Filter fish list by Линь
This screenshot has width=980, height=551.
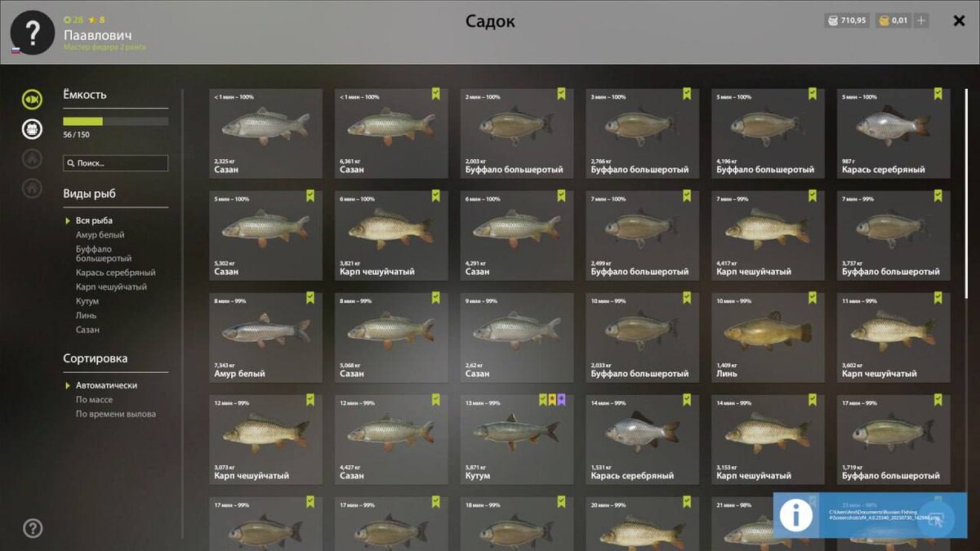86,316
